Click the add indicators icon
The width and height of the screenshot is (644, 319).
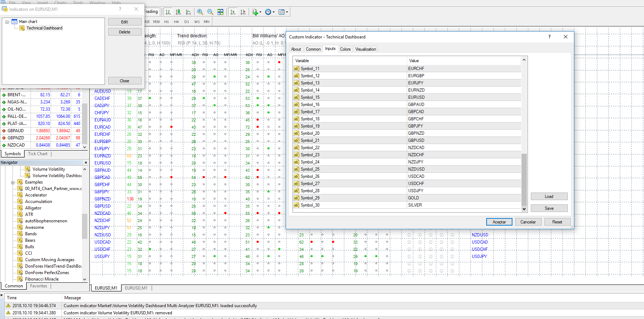pyautogui.click(x=255, y=12)
